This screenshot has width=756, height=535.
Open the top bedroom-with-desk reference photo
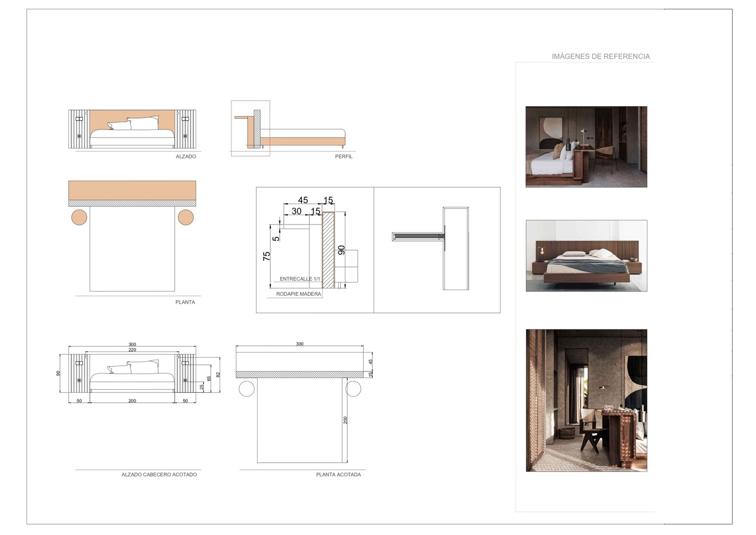tap(586, 147)
